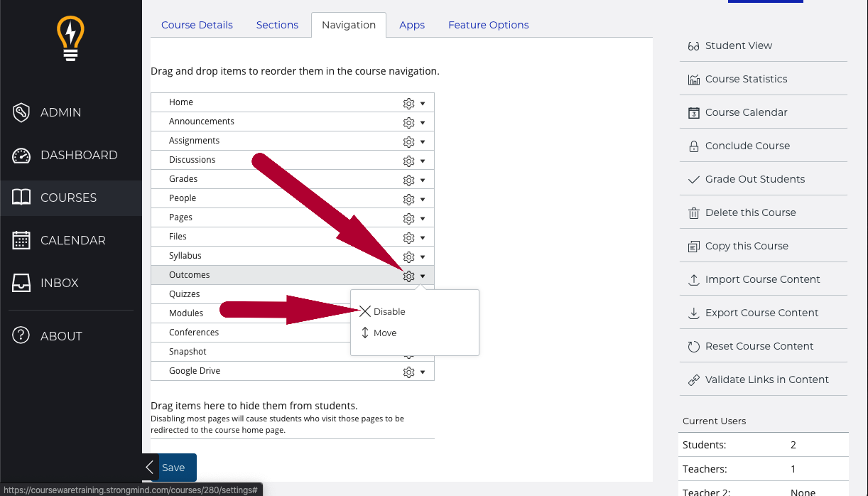Click Validate Links in Content

(766, 379)
